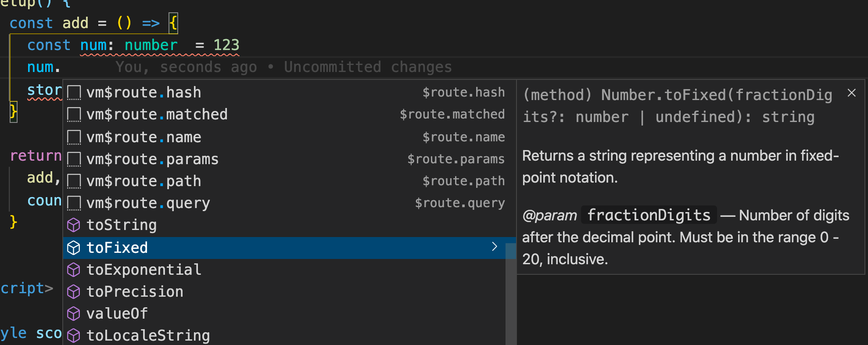Place cursor after 'num.' in editor
The image size is (868, 345).
[61, 67]
